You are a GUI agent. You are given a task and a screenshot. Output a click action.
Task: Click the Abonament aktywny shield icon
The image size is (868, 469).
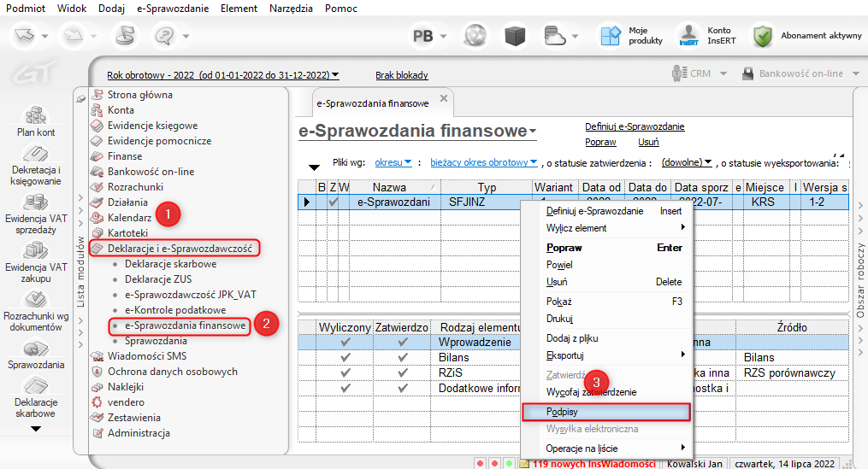pyautogui.click(x=763, y=36)
